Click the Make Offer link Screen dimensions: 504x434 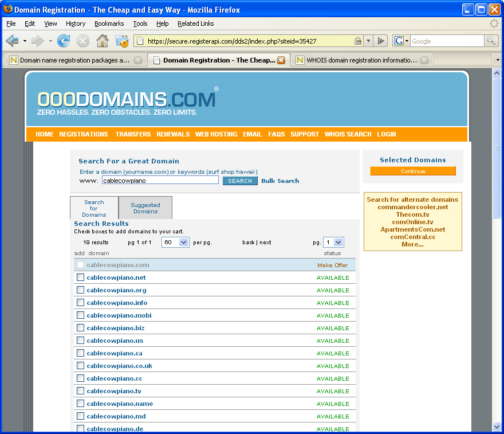click(332, 265)
